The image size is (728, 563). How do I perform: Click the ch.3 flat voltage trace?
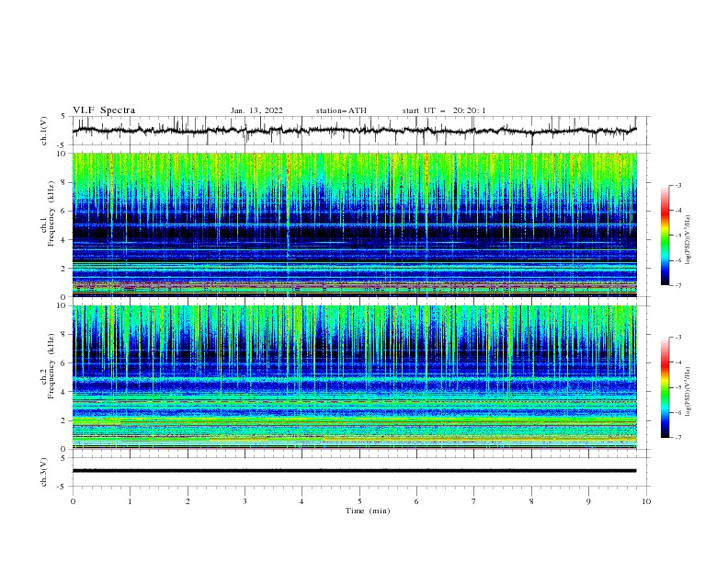[x=354, y=471]
